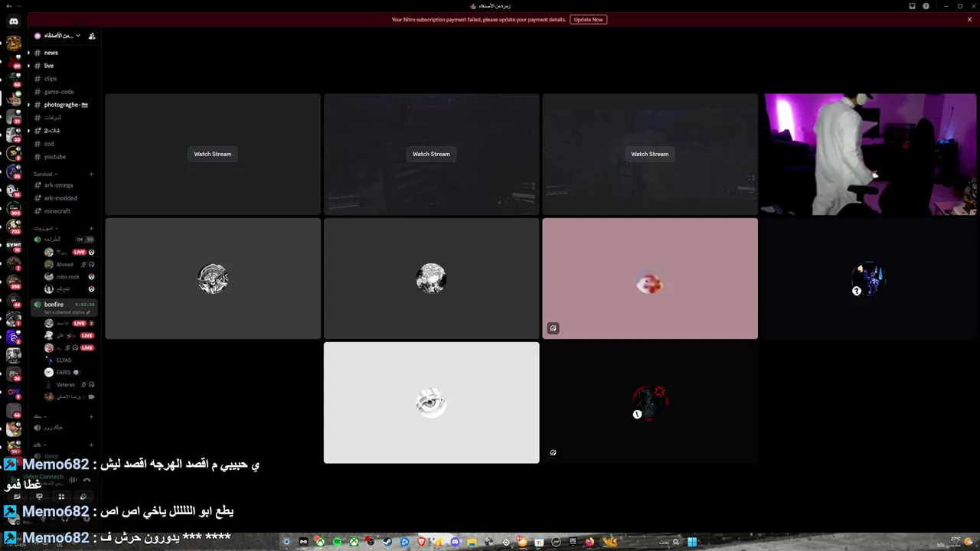Open the youtube channel
Image resolution: width=980 pixels, height=551 pixels.
coord(63,157)
